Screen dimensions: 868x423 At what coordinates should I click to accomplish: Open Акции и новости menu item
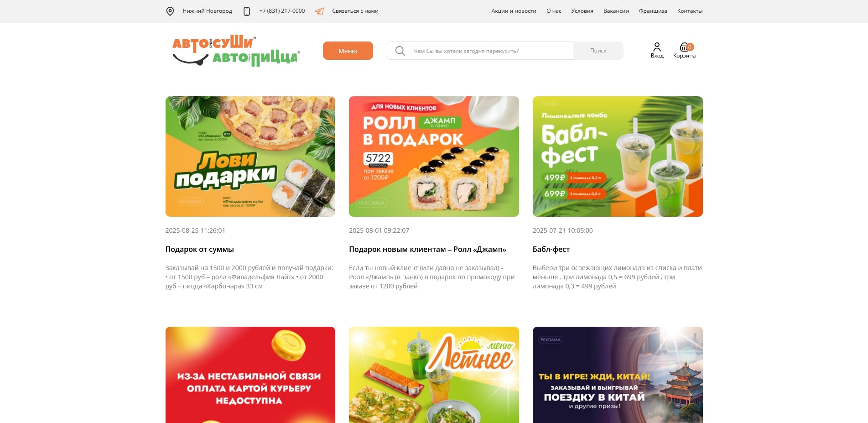(x=514, y=11)
